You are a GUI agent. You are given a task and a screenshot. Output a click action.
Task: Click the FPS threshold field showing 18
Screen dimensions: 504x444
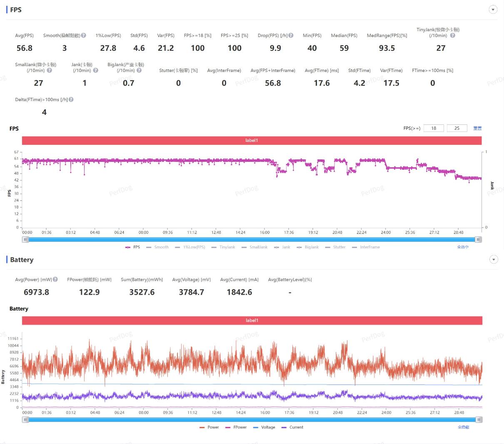point(434,128)
